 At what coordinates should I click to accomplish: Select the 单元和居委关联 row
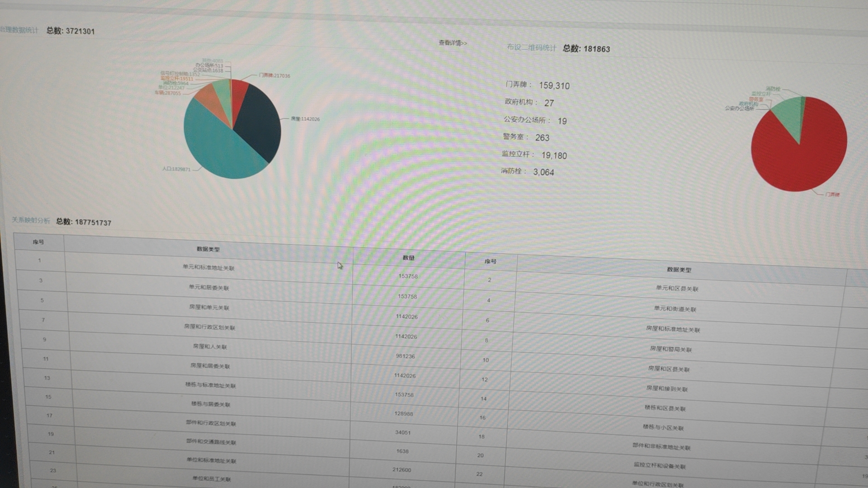[x=208, y=287]
